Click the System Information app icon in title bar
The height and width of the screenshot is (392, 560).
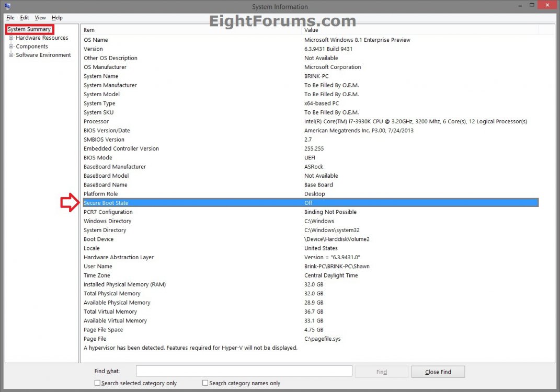[x=7, y=6]
